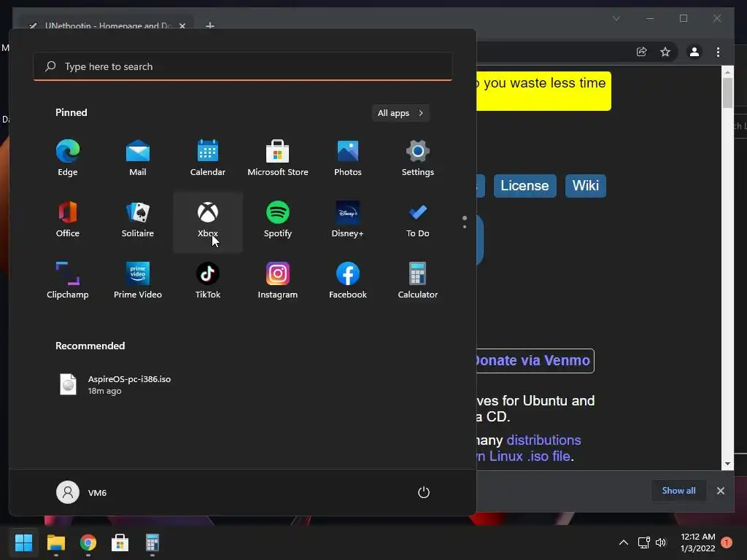
Task: Share this page in Chrome
Action: tap(642, 52)
